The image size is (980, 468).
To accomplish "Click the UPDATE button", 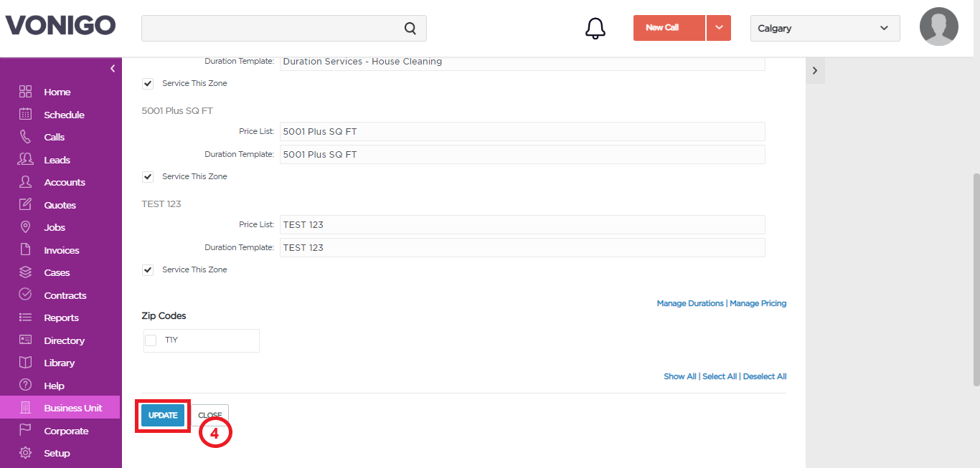I will click(x=163, y=416).
